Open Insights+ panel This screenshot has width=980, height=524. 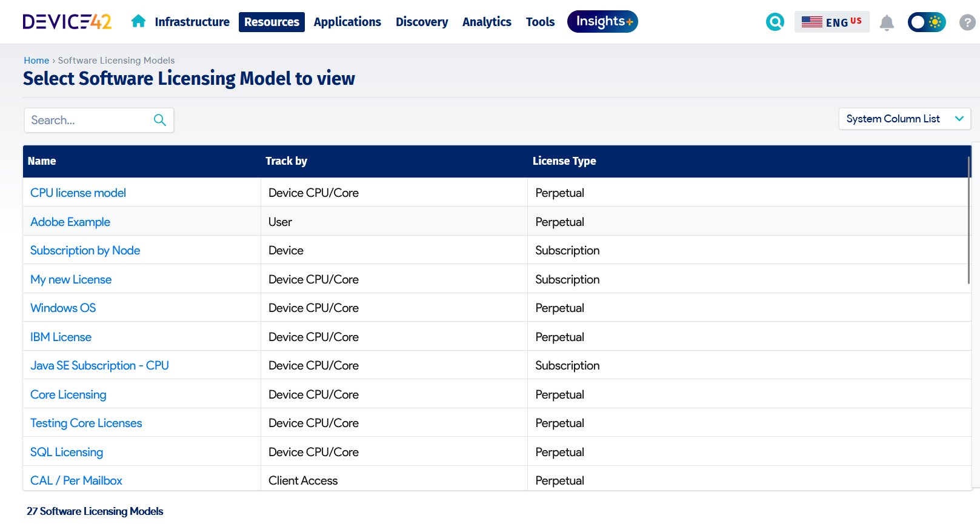[x=602, y=22]
